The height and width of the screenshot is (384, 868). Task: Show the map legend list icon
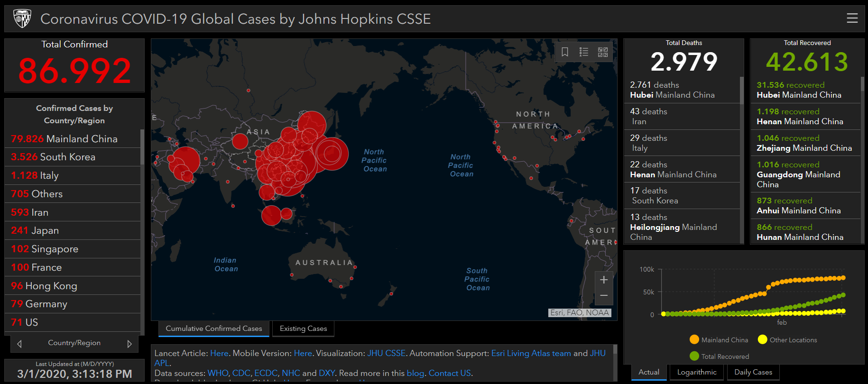point(584,52)
